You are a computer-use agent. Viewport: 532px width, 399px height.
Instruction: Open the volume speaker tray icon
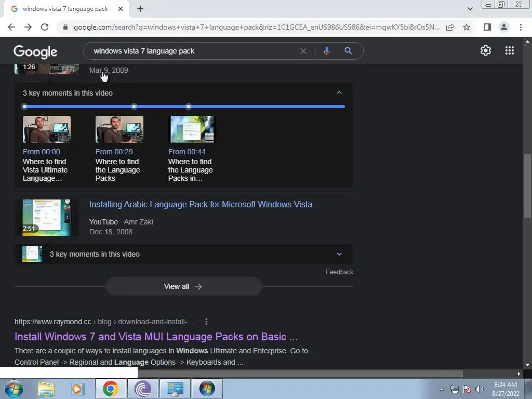480,389
